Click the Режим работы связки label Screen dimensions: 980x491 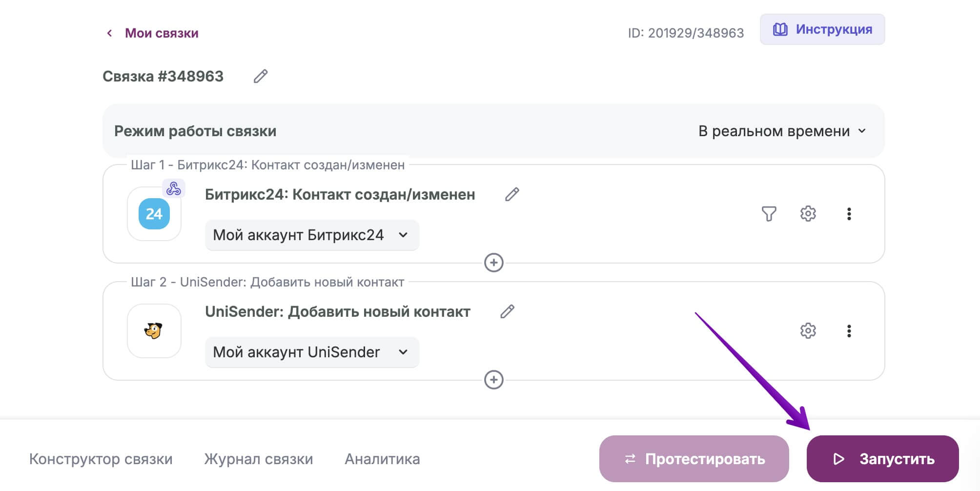[x=195, y=131]
